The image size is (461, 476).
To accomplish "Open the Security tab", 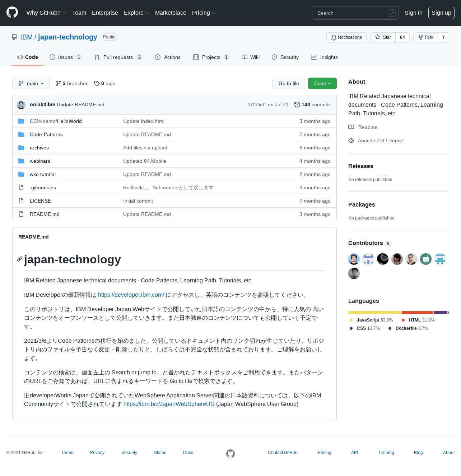I will 285,57.
